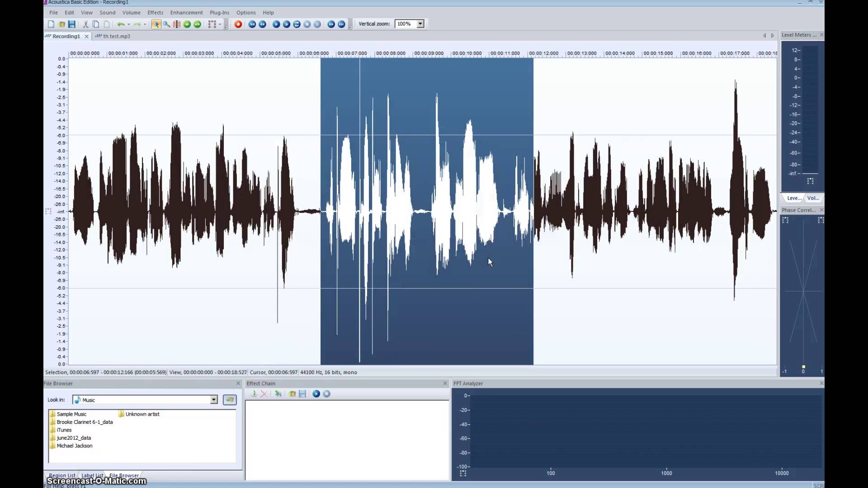868x488 pixels.
Task: Open the Edit menu
Action: coord(69,13)
